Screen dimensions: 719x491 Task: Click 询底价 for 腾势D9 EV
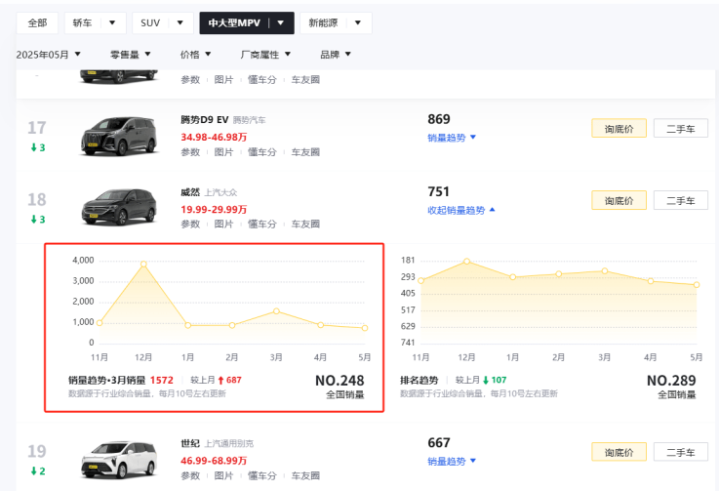pos(619,128)
